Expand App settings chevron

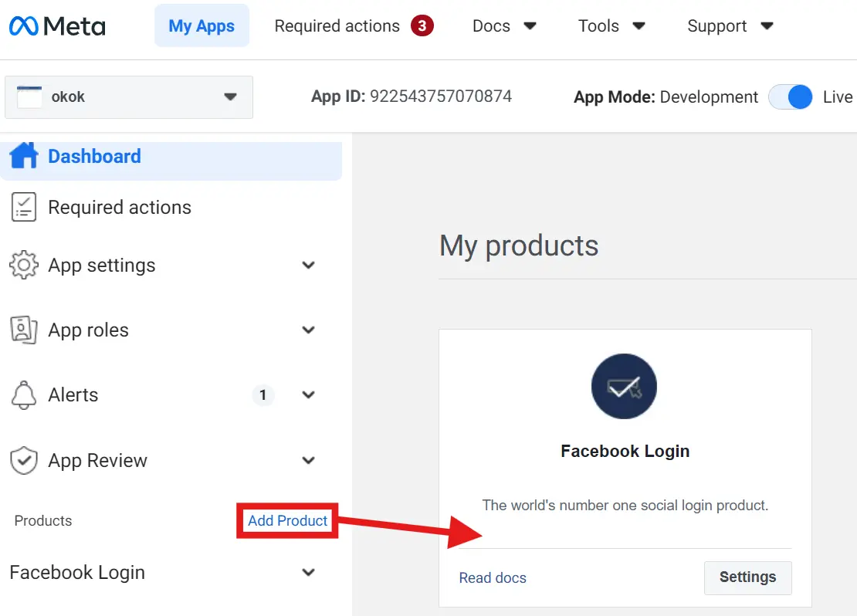pyautogui.click(x=308, y=265)
